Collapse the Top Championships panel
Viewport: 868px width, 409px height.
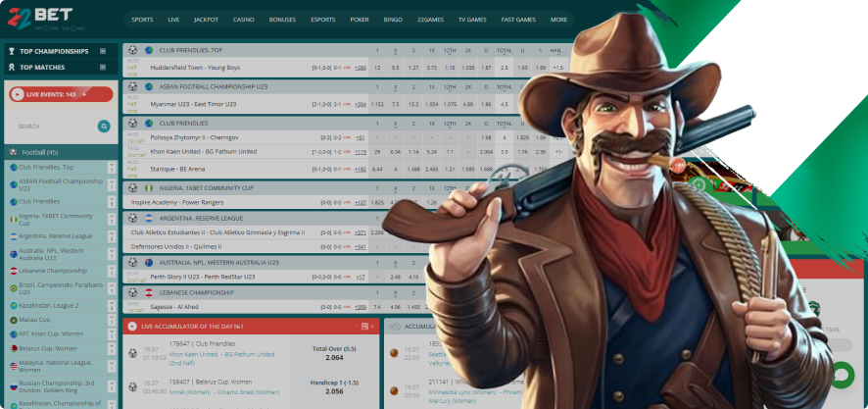pyautogui.click(x=103, y=51)
